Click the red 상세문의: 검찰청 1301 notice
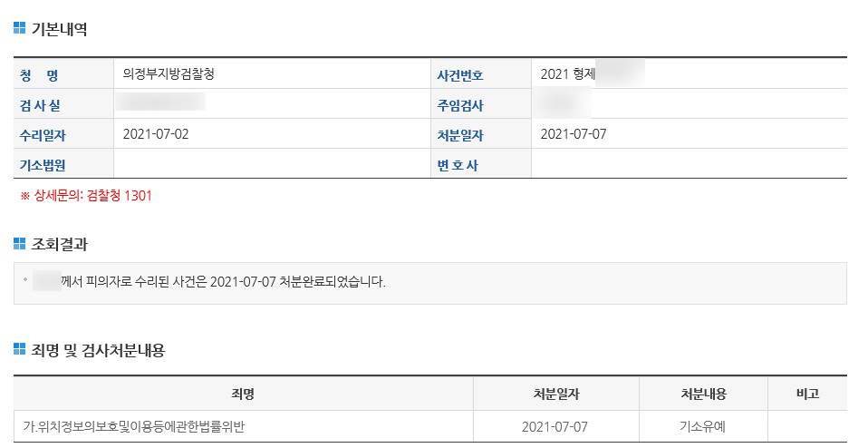868x448 pixels. click(86, 196)
